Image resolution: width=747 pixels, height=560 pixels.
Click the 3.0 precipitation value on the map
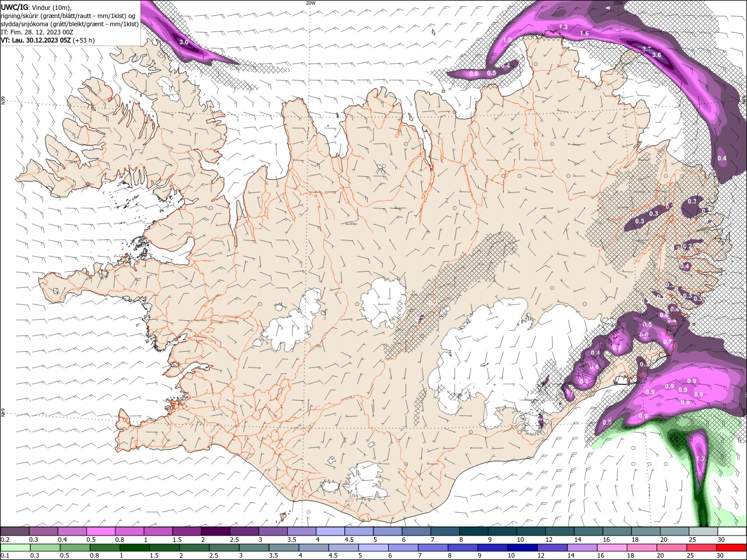pos(184,42)
